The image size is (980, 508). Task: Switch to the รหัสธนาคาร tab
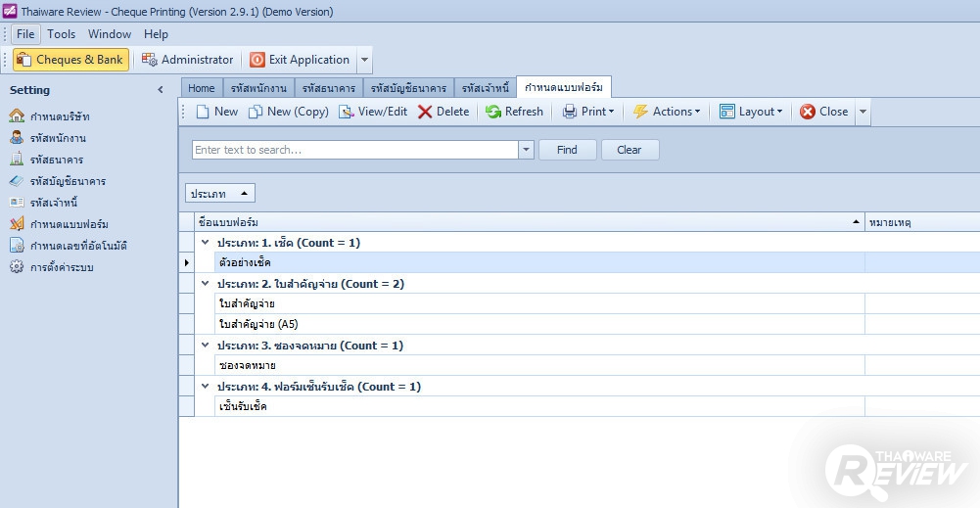329,88
